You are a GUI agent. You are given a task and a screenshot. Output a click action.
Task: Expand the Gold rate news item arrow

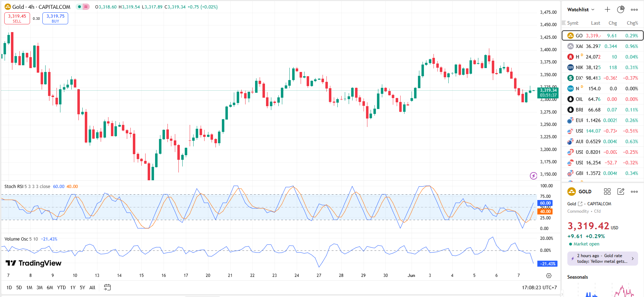[632, 259]
